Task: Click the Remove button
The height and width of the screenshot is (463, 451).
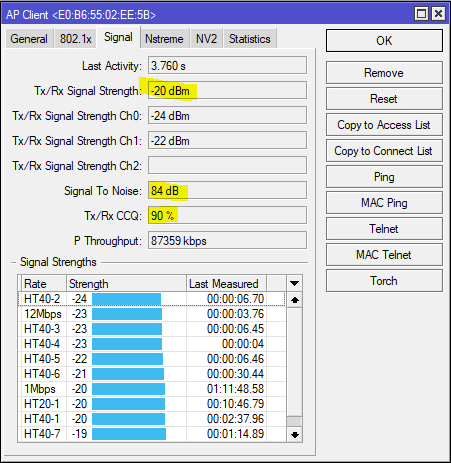Action: 384,73
